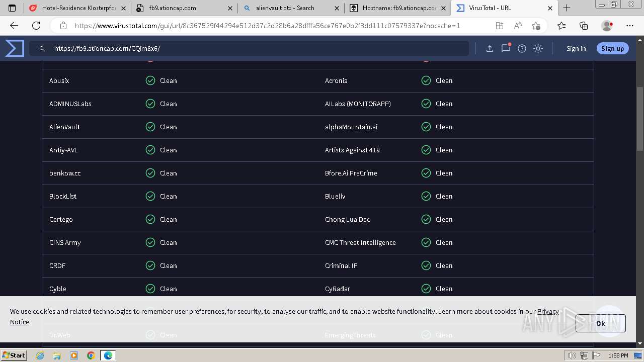Viewport: 644px width, 362px height.
Task: Click the benkow.cc vendor name
Action: pos(65,173)
